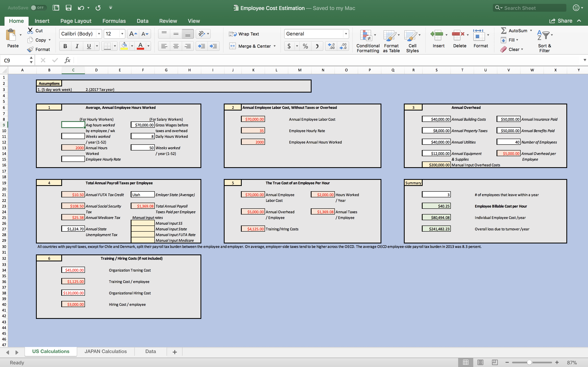Viewport: 588px width, 367px height.
Task: Expand the formula bar chevron
Action: click(x=585, y=60)
